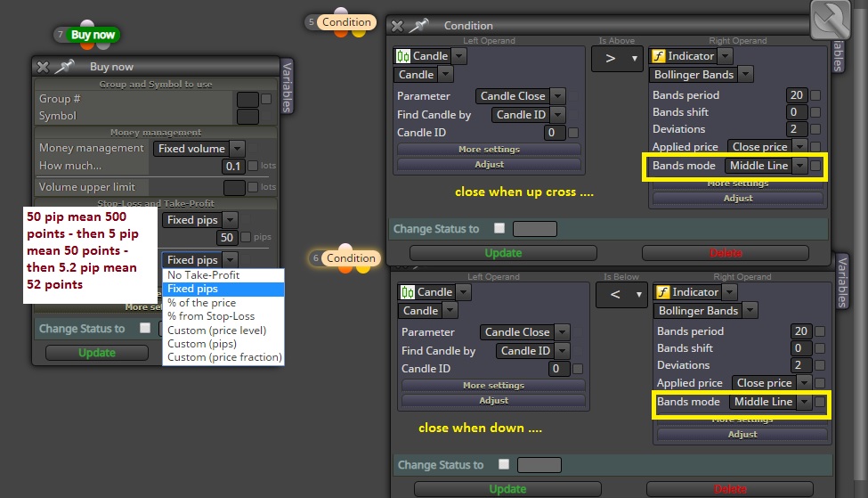Choose % of the price option

click(x=223, y=303)
